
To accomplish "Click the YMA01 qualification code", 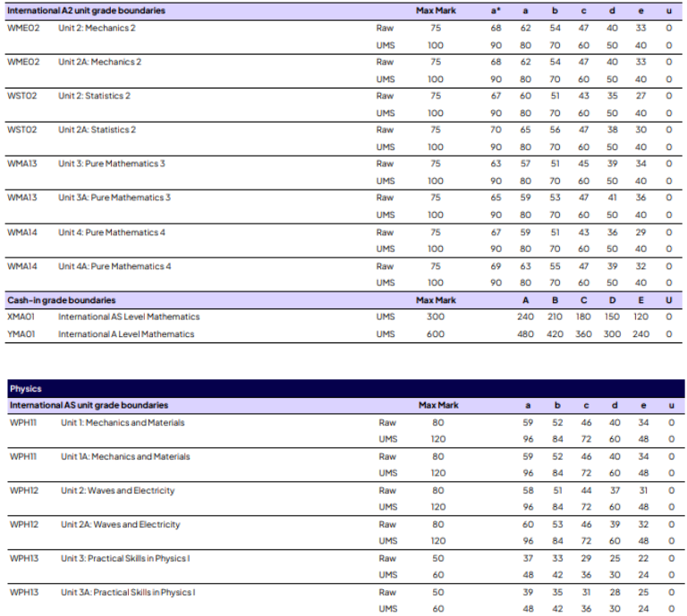I will pyautogui.click(x=22, y=334).
